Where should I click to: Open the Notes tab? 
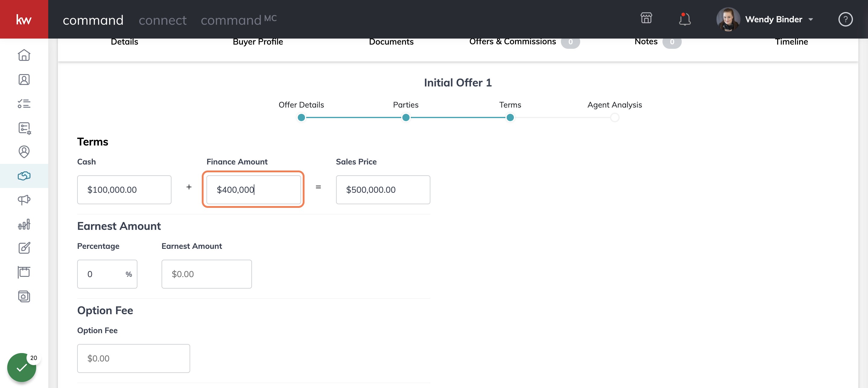coord(658,42)
